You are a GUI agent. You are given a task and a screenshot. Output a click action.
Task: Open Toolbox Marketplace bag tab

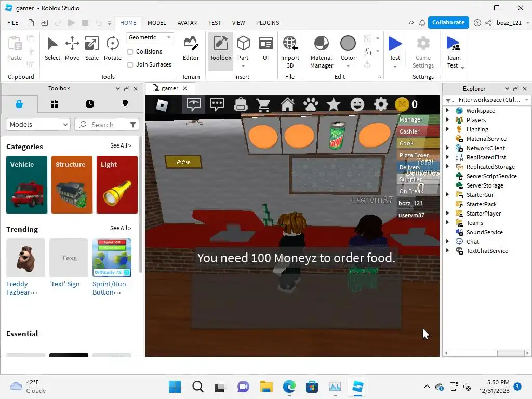pos(19,104)
